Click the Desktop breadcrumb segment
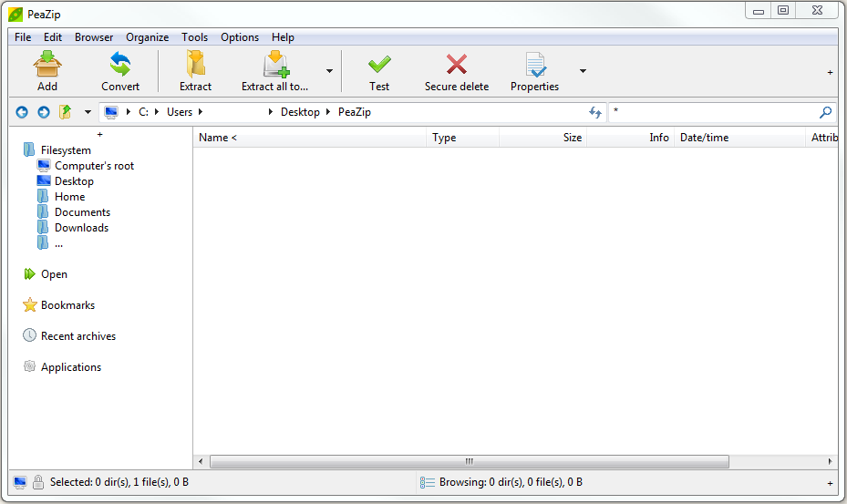Screen dimensions: 847x504 (x=300, y=112)
